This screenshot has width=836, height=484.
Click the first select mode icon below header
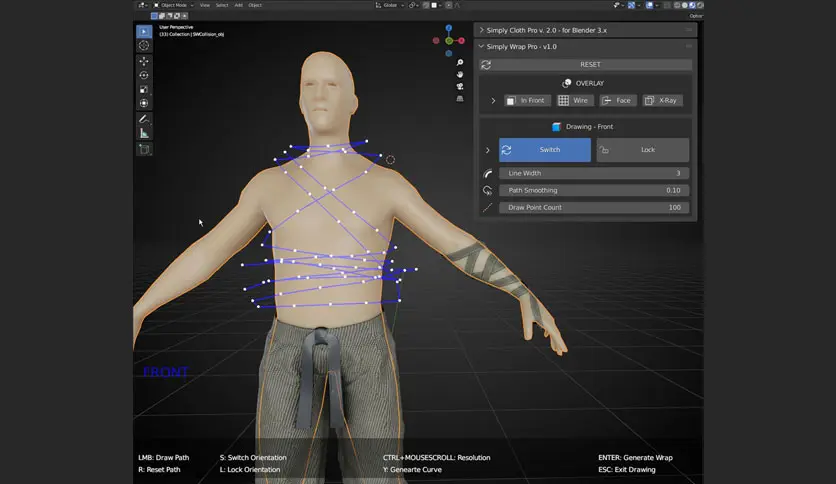[154, 16]
